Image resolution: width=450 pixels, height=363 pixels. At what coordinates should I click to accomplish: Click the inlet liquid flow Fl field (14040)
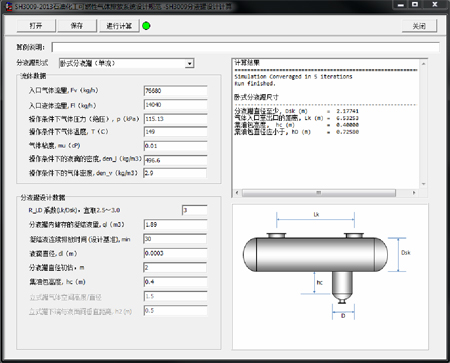176,105
